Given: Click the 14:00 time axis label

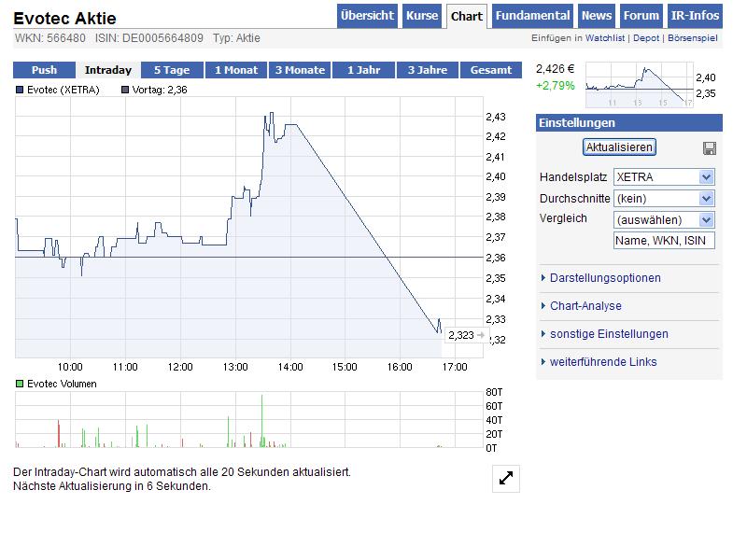Looking at the screenshot, I should [x=290, y=367].
